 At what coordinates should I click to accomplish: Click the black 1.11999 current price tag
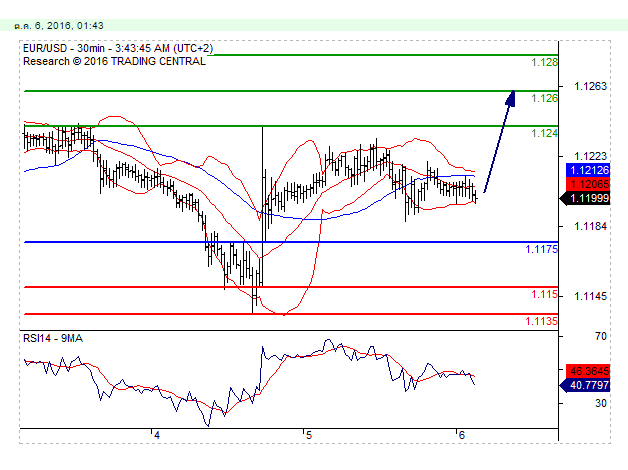[x=586, y=198]
